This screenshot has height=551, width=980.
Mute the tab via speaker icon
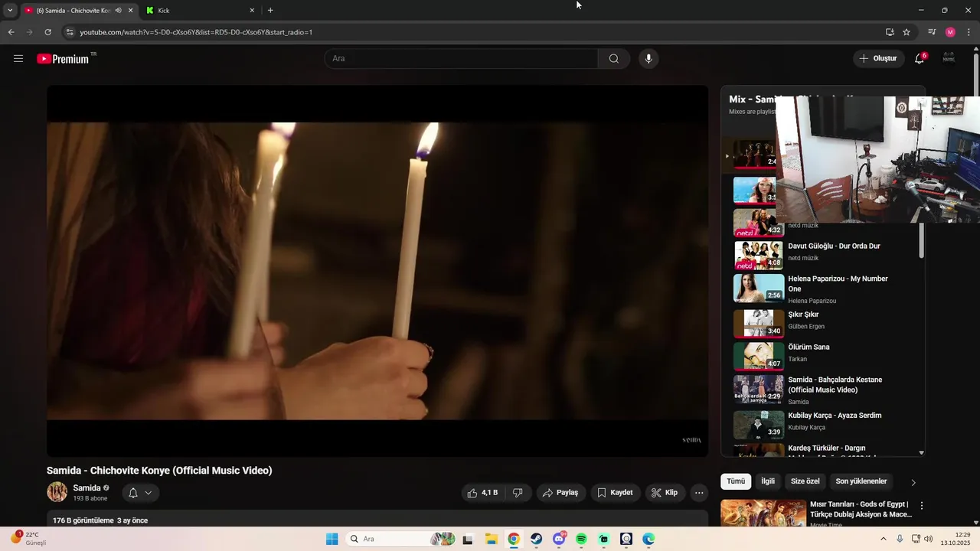tap(119, 11)
